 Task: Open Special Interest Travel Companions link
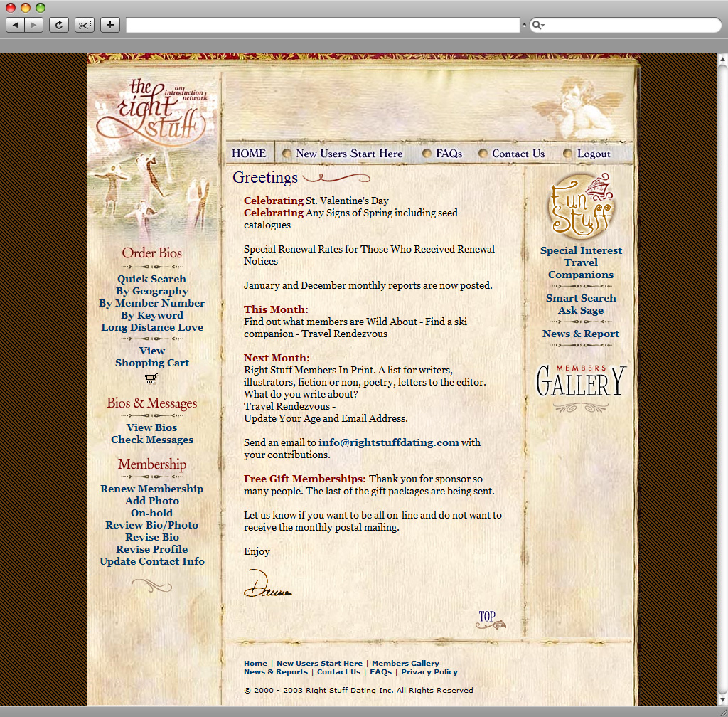tap(581, 262)
